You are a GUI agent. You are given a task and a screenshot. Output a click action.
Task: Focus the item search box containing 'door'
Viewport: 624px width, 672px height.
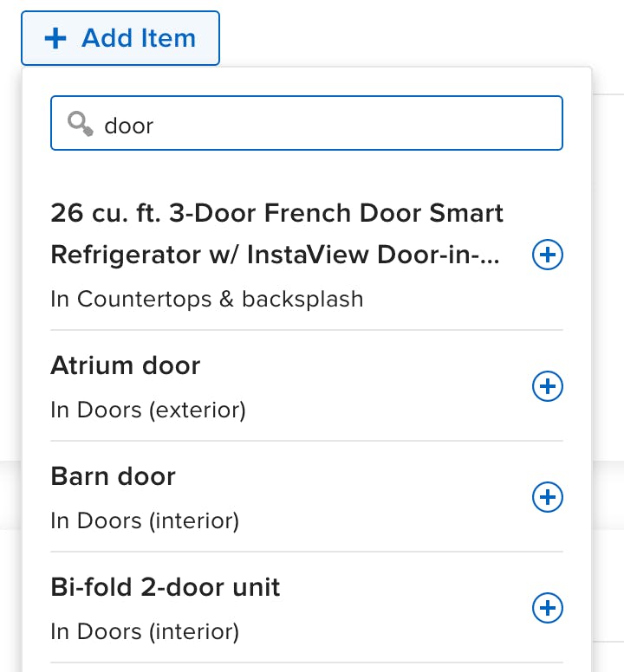point(307,124)
